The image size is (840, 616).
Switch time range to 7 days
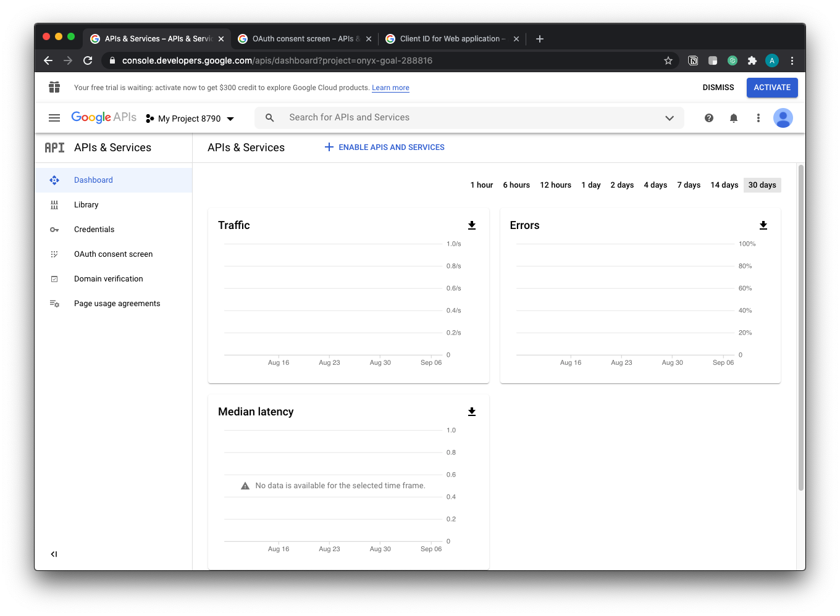pos(689,185)
